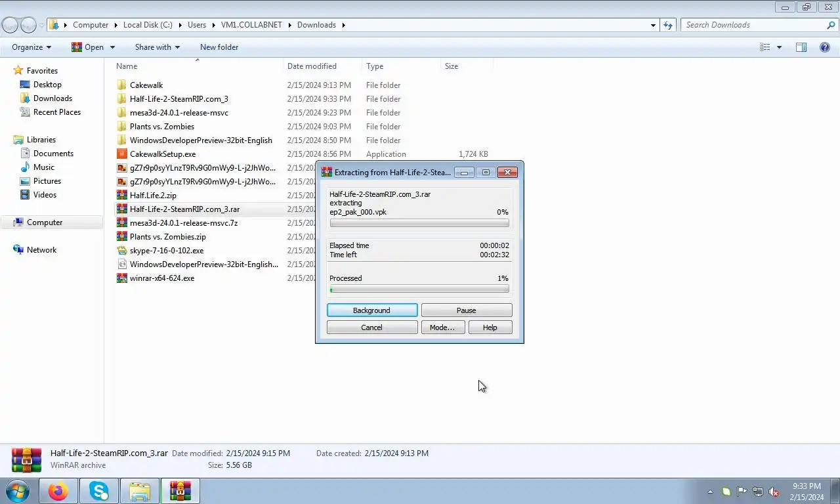Select Downloads in Favorites

[52, 98]
